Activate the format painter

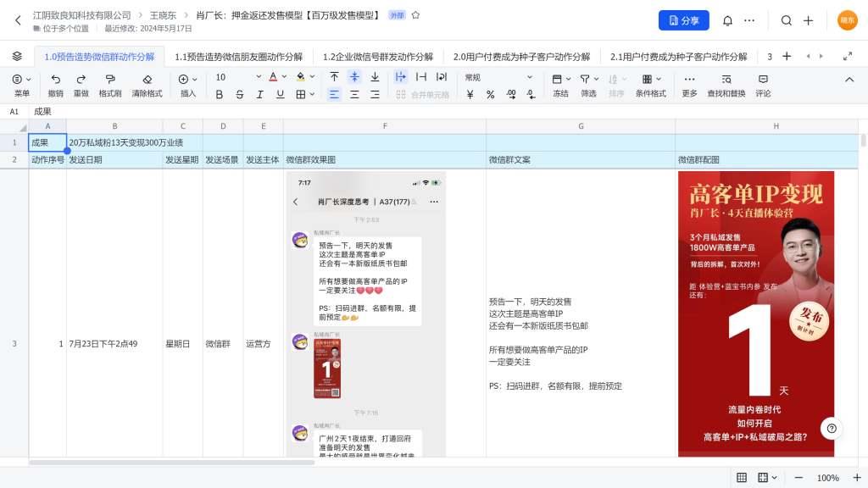coord(110,86)
